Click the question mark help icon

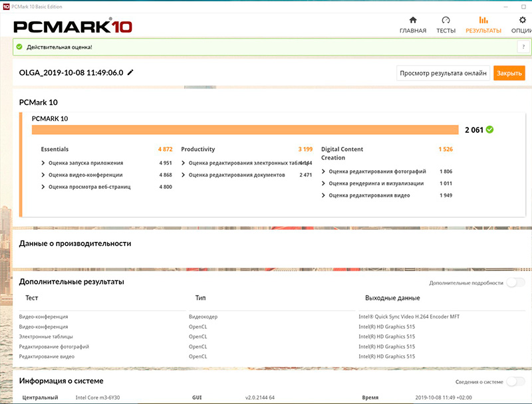click(523, 47)
